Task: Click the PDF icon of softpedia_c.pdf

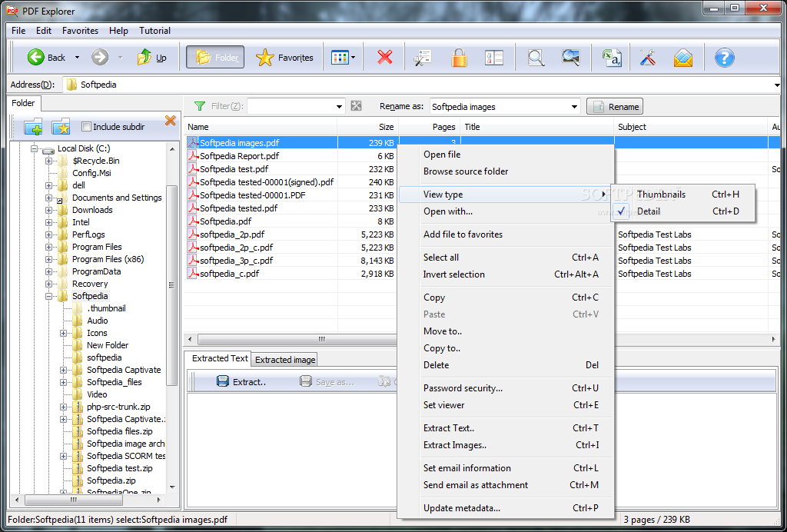Action: tap(193, 273)
